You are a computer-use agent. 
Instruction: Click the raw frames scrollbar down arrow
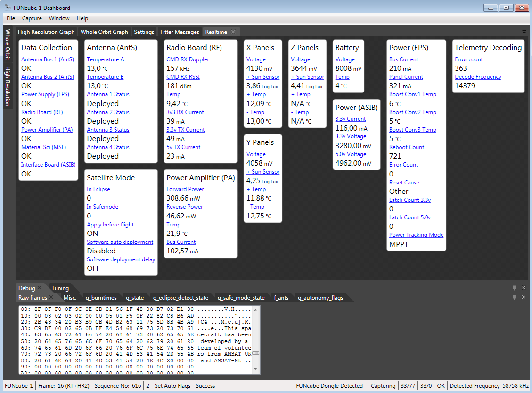(255, 369)
